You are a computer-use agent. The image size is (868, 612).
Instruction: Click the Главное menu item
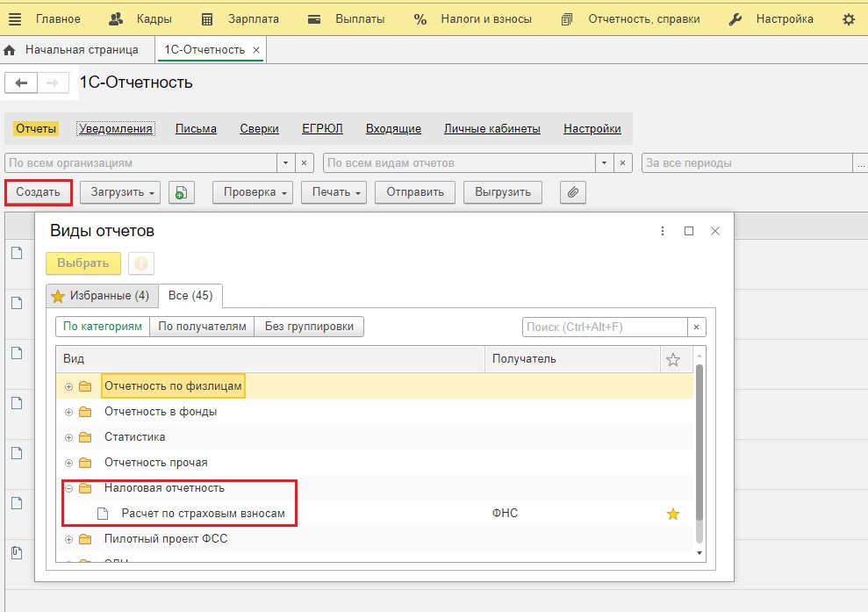tap(58, 19)
